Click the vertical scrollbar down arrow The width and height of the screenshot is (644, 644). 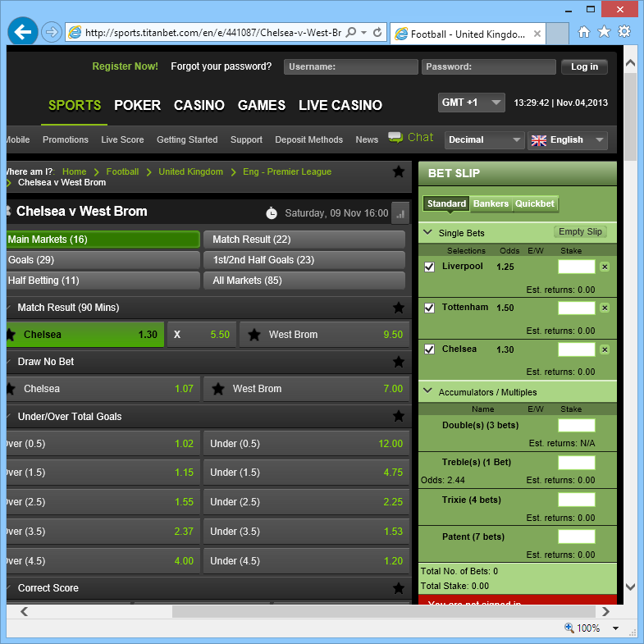click(x=630, y=587)
